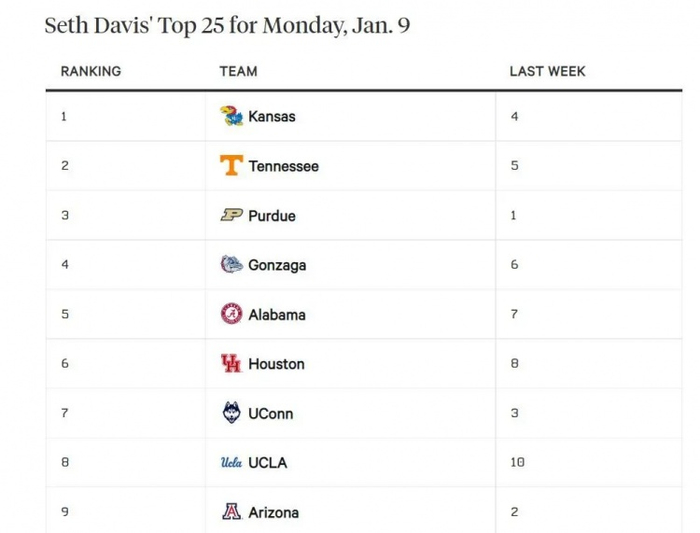Click the Gonzaga Bulldogs logo icon
The width and height of the screenshot is (700, 533).
231,265
